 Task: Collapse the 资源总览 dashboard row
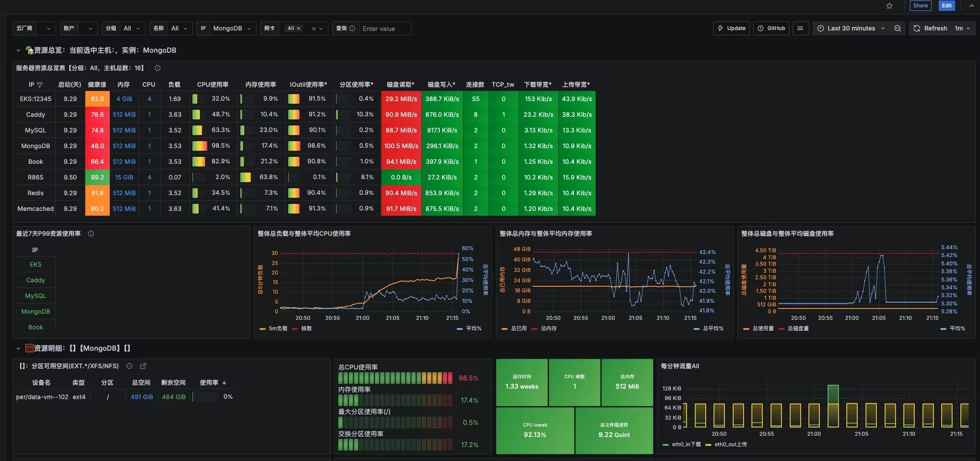click(18, 51)
